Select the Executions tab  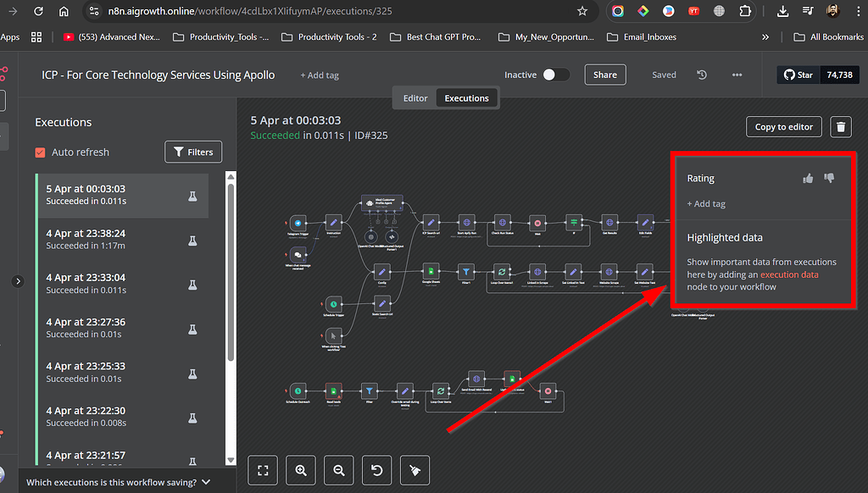point(467,98)
